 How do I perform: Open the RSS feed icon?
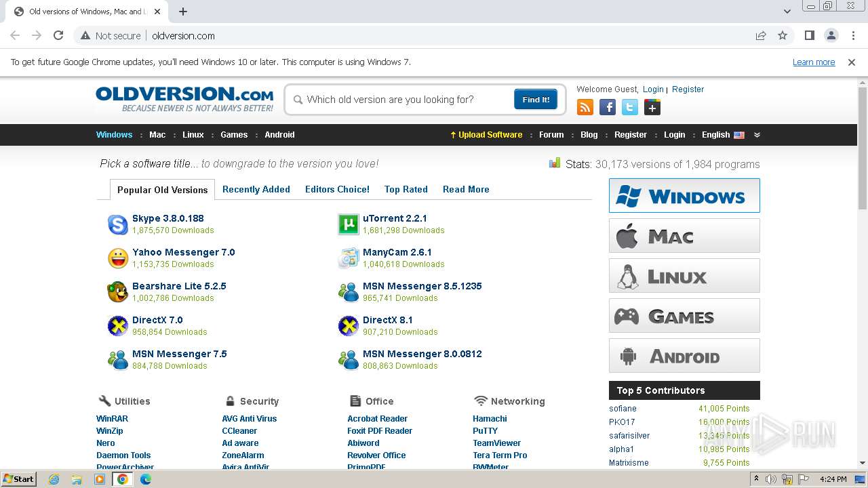tap(585, 107)
